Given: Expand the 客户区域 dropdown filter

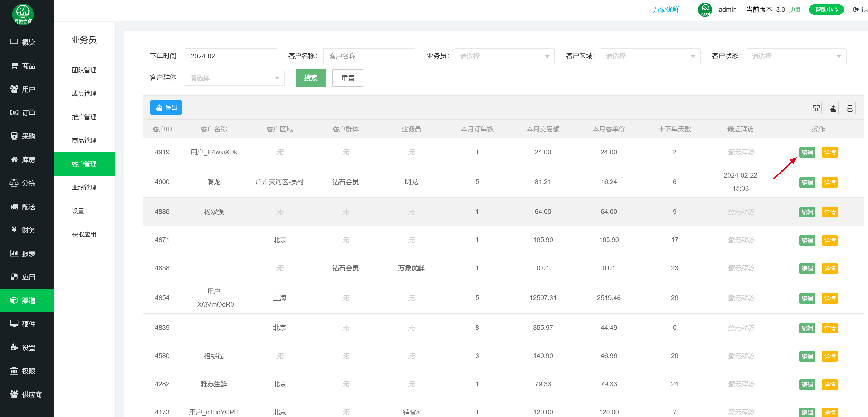Looking at the screenshot, I should click(650, 56).
